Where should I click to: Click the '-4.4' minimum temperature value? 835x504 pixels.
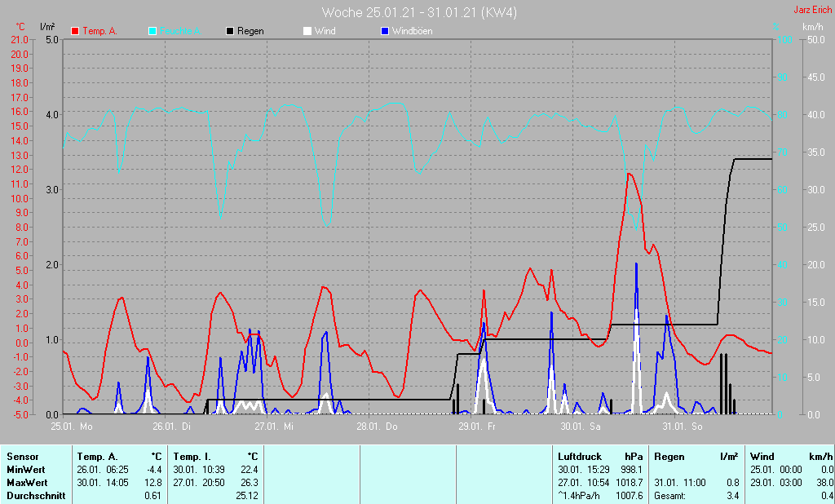[x=153, y=470]
